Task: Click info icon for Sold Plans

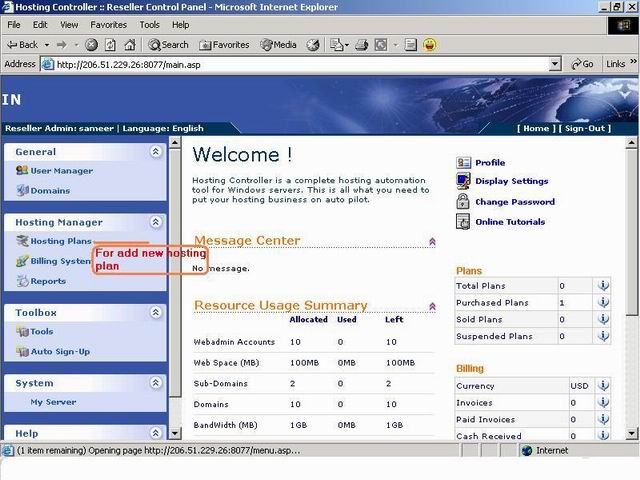Action: [x=603, y=319]
